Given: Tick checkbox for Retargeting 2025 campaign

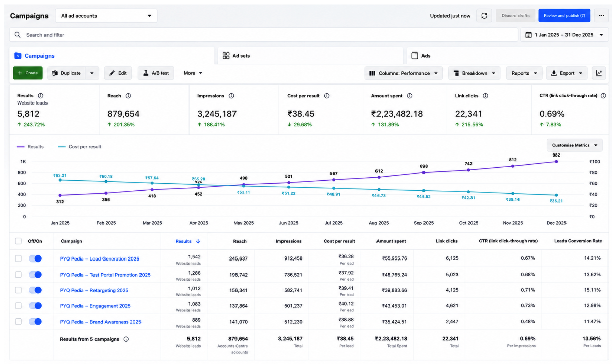Looking at the screenshot, I should coord(18,290).
